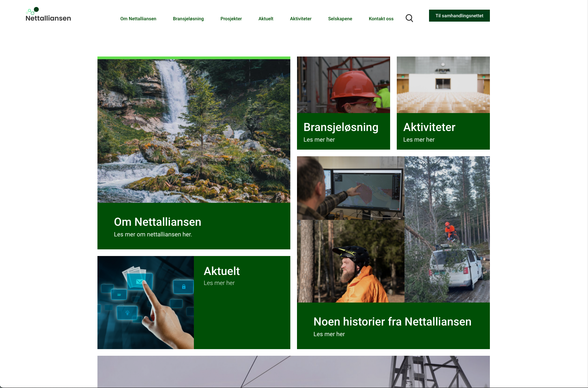This screenshot has width=588, height=388.
Task: Click 'Les mer her' under Aktuelt card
Action: pyautogui.click(x=219, y=283)
